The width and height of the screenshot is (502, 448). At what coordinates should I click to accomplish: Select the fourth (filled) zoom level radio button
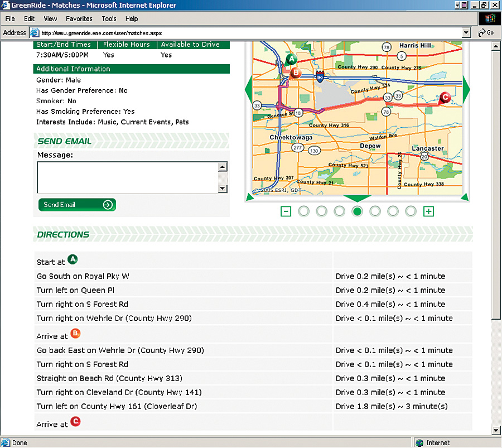358,211
